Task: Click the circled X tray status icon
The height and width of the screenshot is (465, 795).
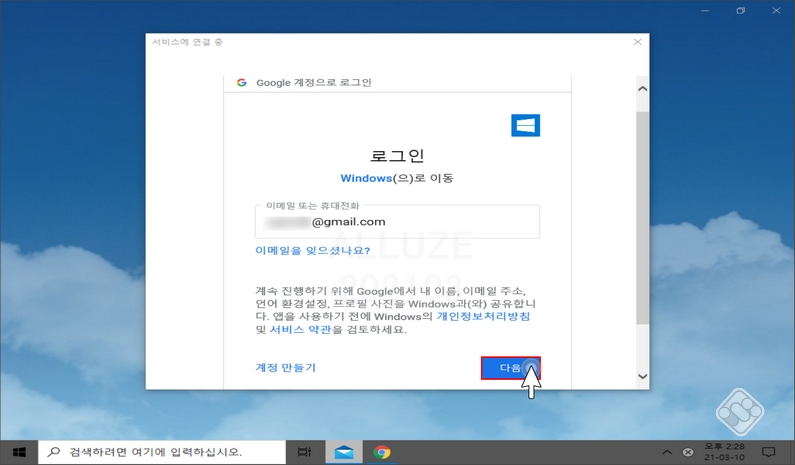Action: [688, 452]
